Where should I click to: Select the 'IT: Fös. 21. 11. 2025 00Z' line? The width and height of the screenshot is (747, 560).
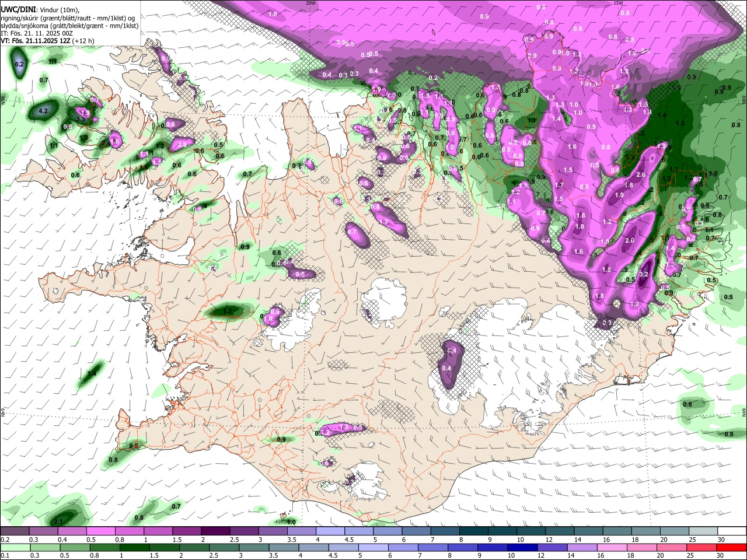[37, 33]
